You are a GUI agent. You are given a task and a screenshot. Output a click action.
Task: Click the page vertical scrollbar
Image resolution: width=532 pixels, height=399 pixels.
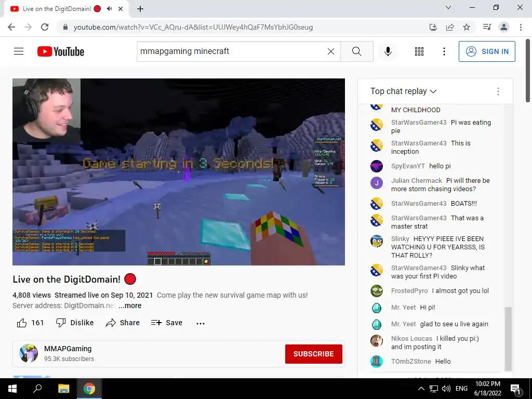coord(528,71)
